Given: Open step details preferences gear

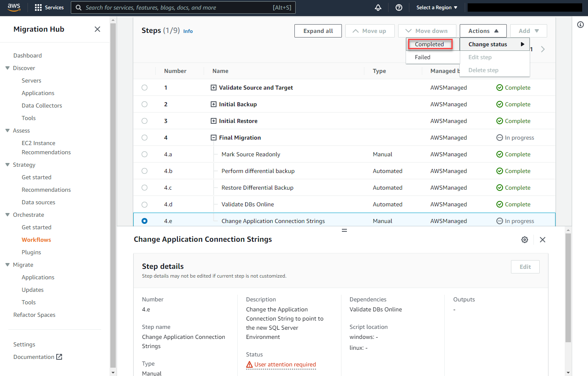Looking at the screenshot, I should coord(525,240).
